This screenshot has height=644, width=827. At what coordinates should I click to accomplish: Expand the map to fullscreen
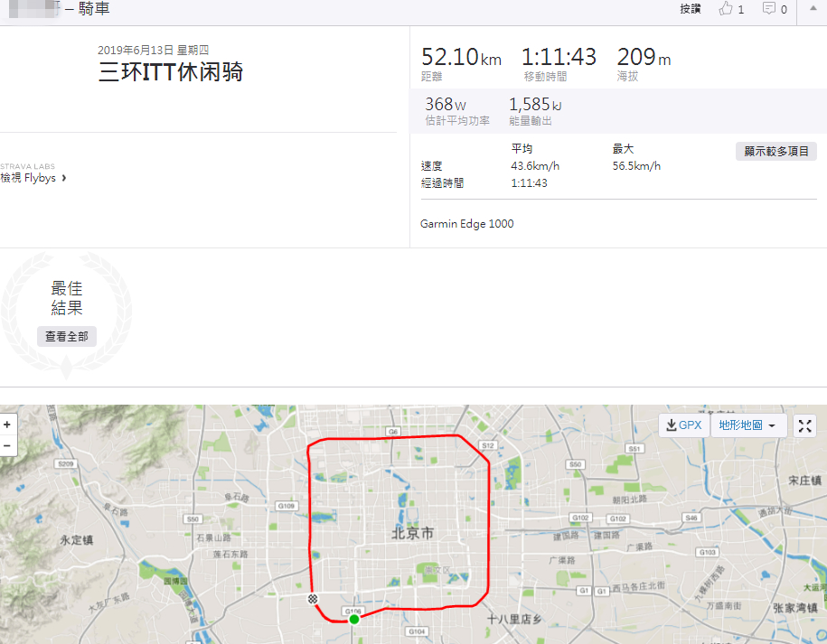pos(804,425)
